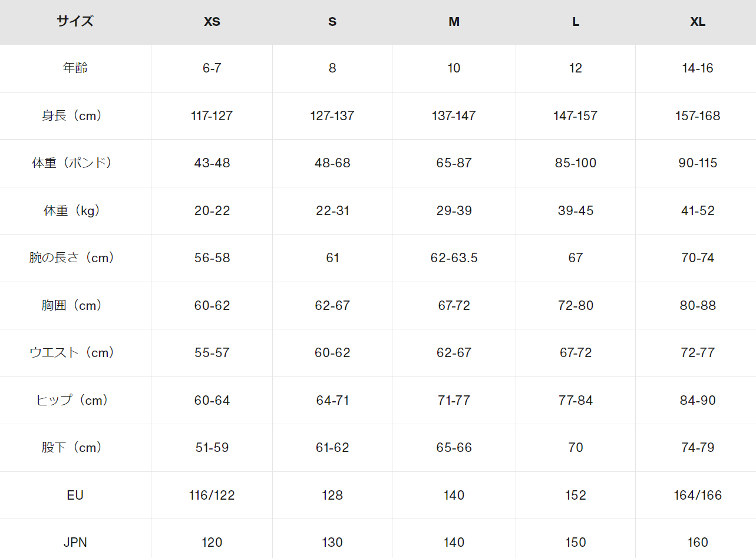
Task: Click the サイズ header cell
Action: click(75, 22)
